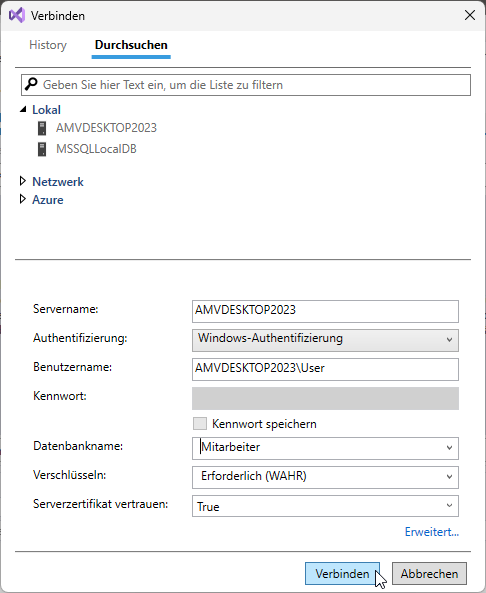Click the server icon next to MSSQLLocalDB
Screen dimensions: 486x593
click(42, 149)
